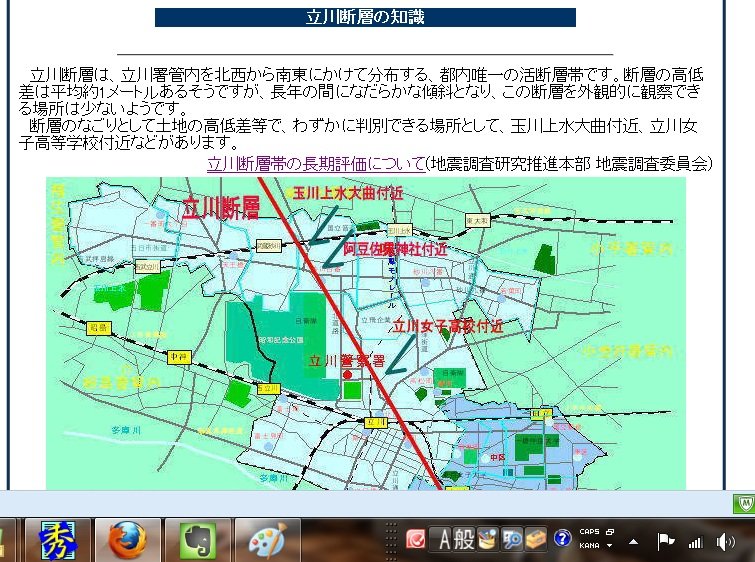Click 西立川 station label on map
This screenshot has height=562, width=755.
pyautogui.click(x=268, y=388)
